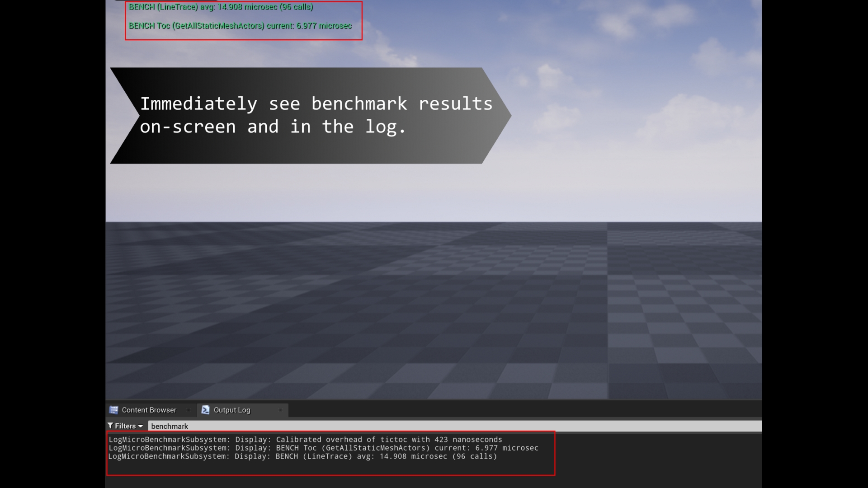Click the Output Log tab icon
Image resolution: width=868 pixels, height=488 pixels.
pos(205,410)
